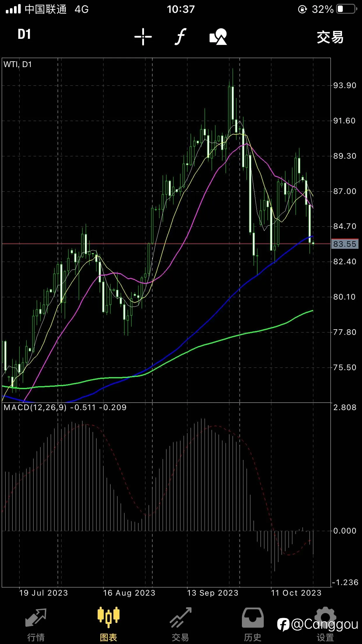Activate the crosshair tool
Viewport: 362px width, 644px height.
click(x=143, y=37)
